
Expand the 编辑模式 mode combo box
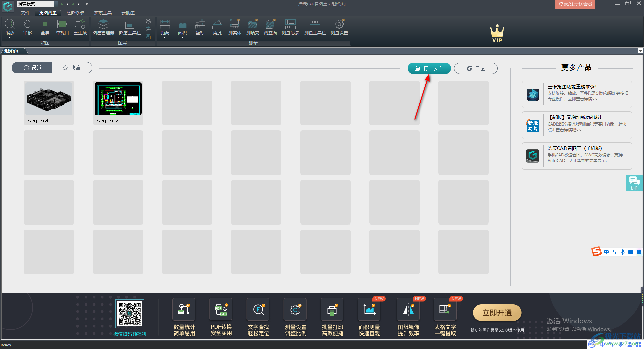point(56,4)
